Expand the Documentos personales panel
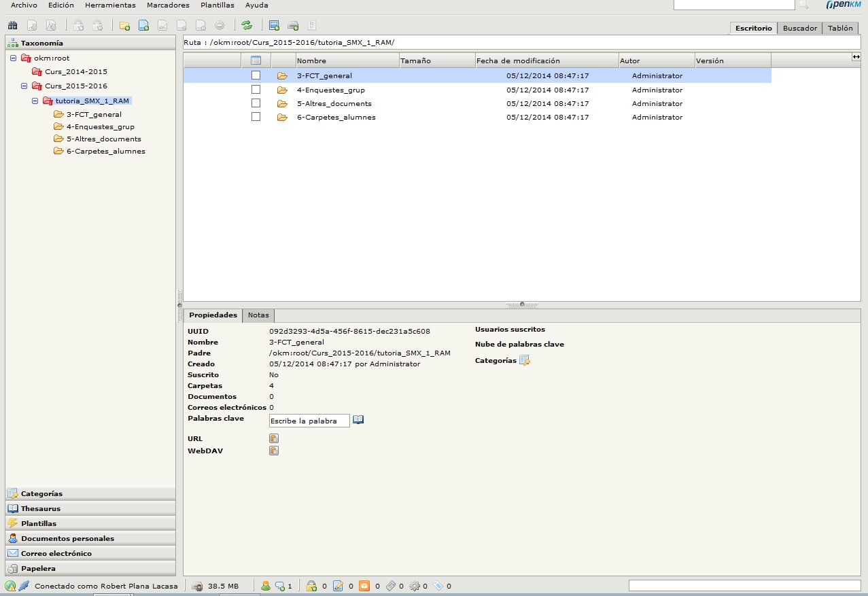Screen dimensions: 868x596 click(x=67, y=538)
